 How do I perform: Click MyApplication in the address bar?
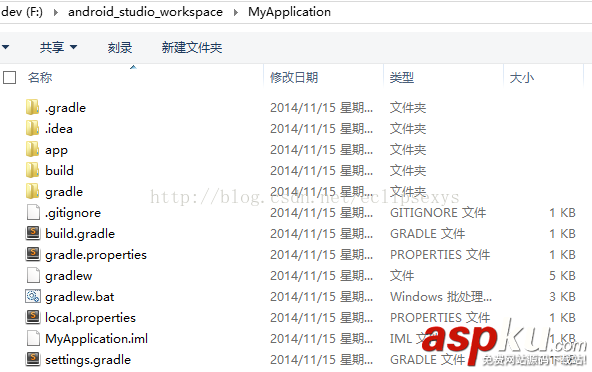[x=289, y=12]
